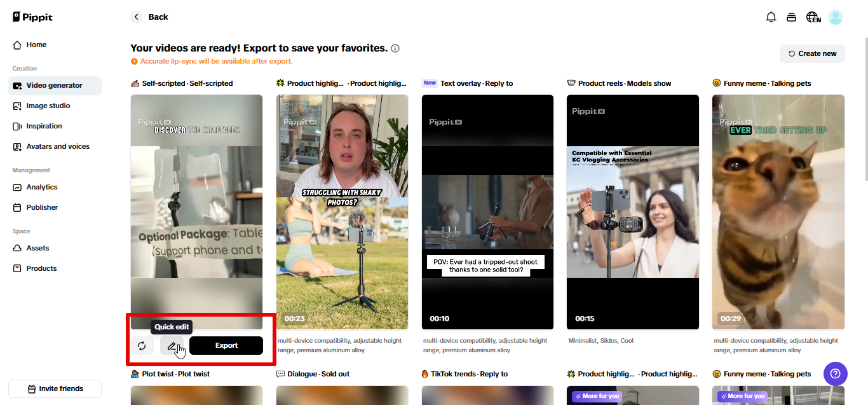
Task: Open notifications bell
Action: [771, 17]
